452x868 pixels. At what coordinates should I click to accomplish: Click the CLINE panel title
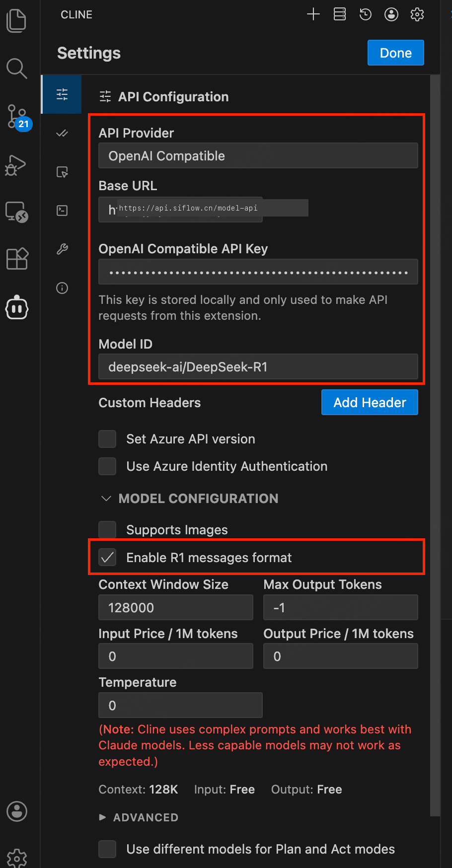pyautogui.click(x=76, y=15)
